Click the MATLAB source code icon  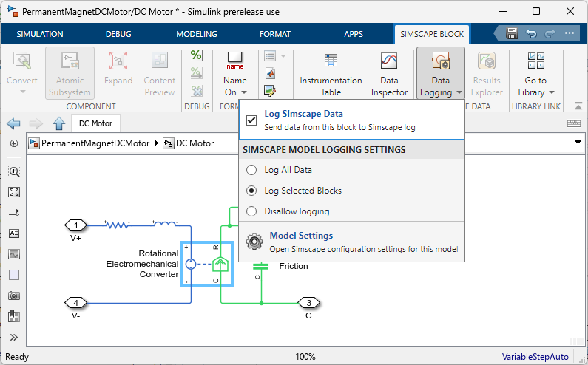click(x=271, y=73)
